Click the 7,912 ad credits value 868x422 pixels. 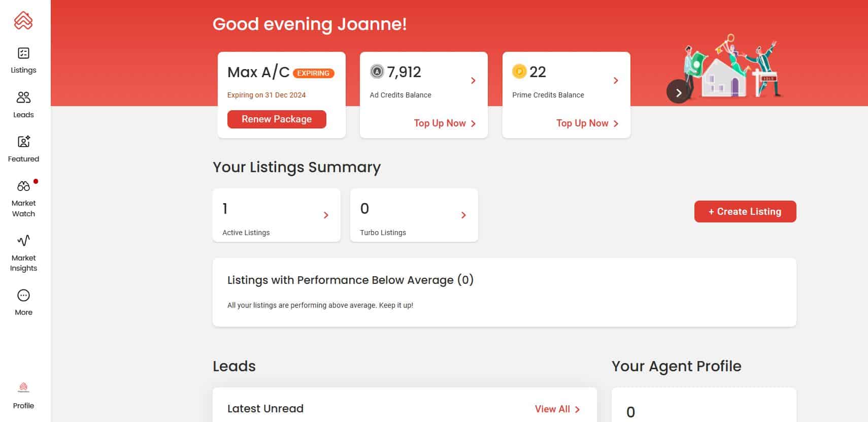404,72
